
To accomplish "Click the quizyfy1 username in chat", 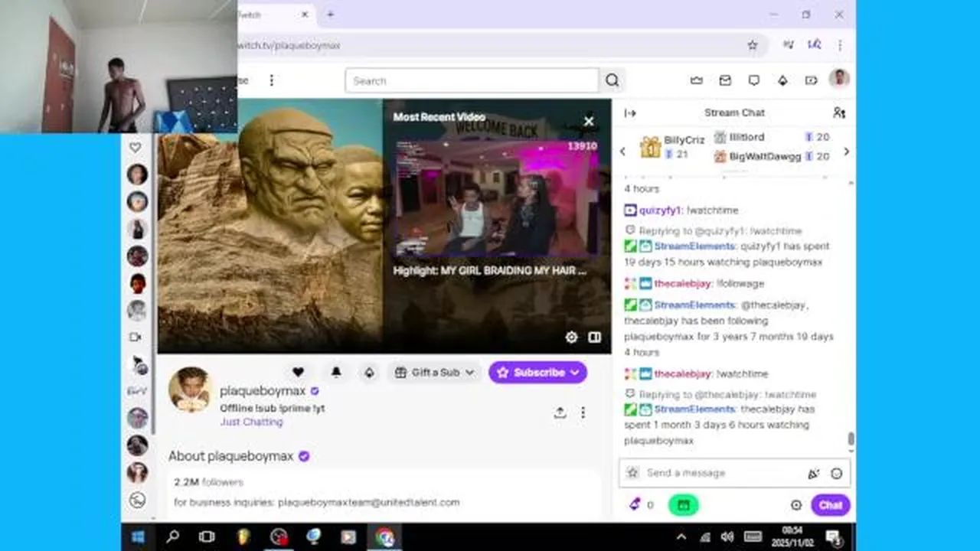I will pos(661,210).
